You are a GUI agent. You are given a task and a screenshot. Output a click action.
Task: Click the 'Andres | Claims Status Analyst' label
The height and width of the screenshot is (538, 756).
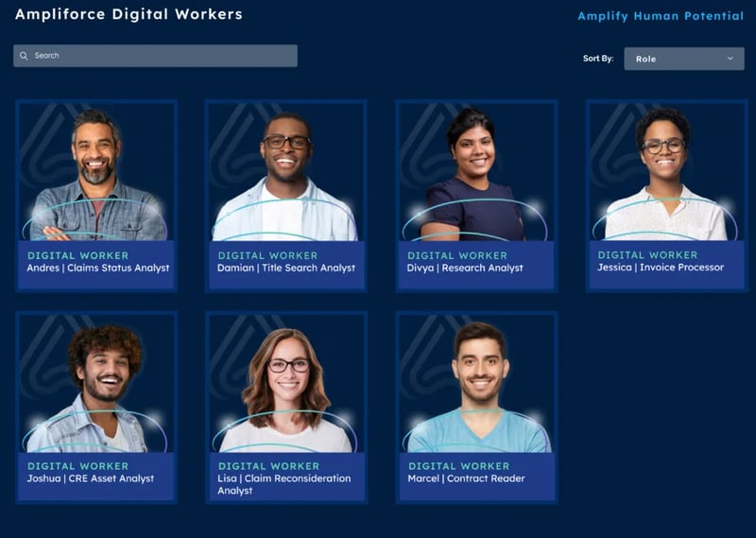[98, 269]
